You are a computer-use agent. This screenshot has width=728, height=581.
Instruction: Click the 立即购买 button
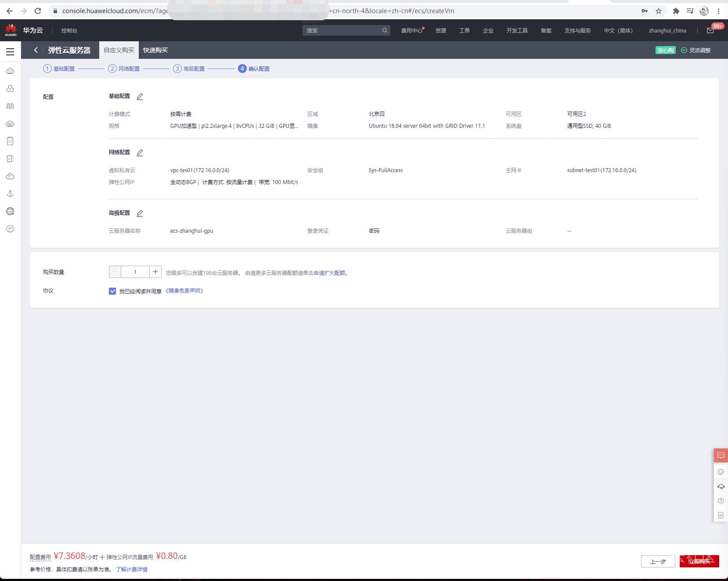point(699,561)
